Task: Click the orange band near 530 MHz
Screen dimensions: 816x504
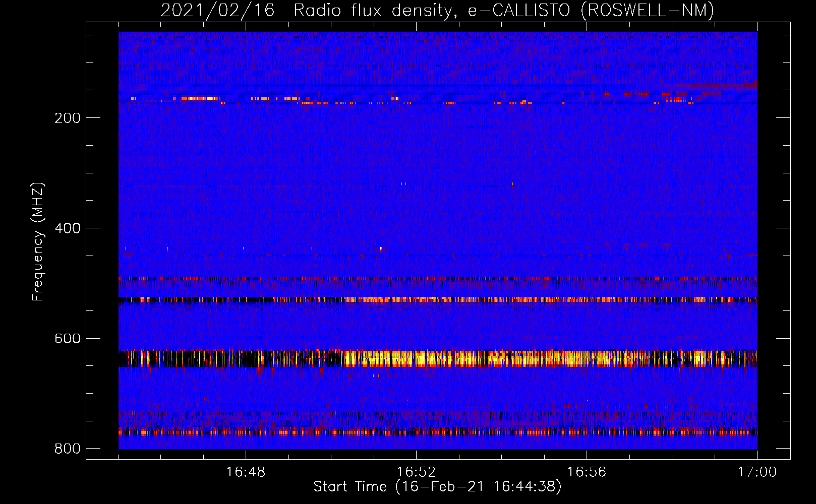Action: [x=438, y=299]
